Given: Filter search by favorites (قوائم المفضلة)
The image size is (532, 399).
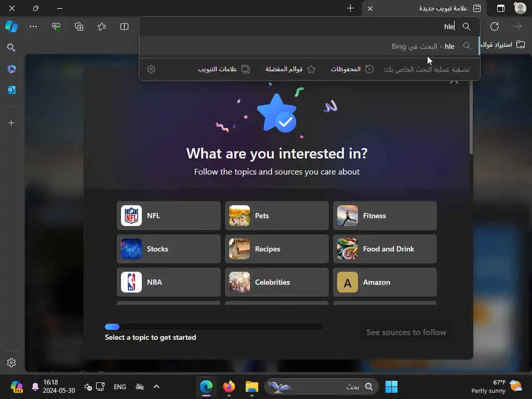Looking at the screenshot, I should (290, 69).
